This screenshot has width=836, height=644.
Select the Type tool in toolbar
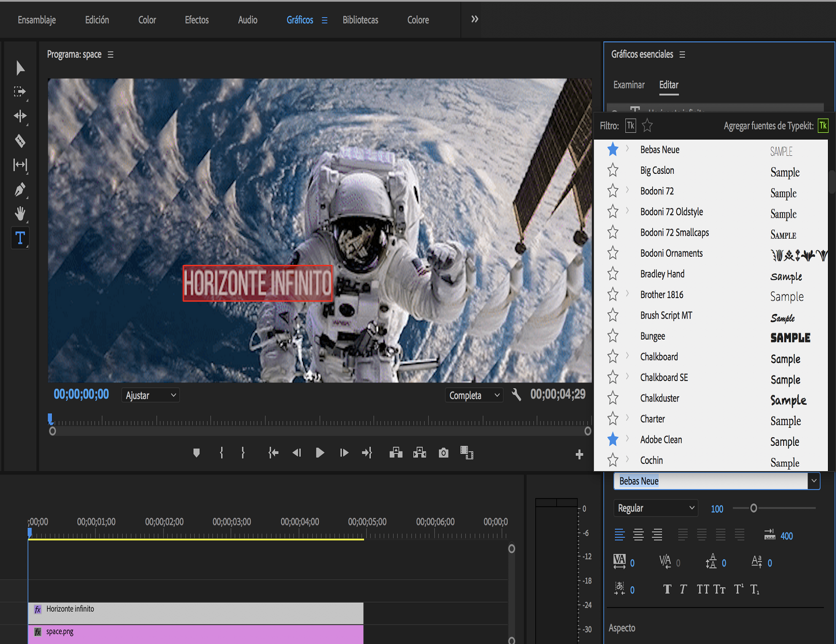pos(20,238)
